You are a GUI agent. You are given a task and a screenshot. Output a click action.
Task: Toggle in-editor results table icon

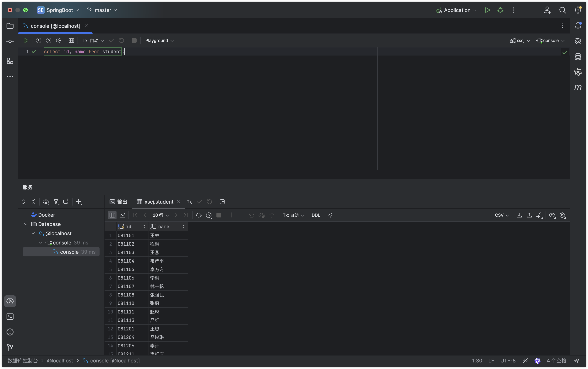71,40
